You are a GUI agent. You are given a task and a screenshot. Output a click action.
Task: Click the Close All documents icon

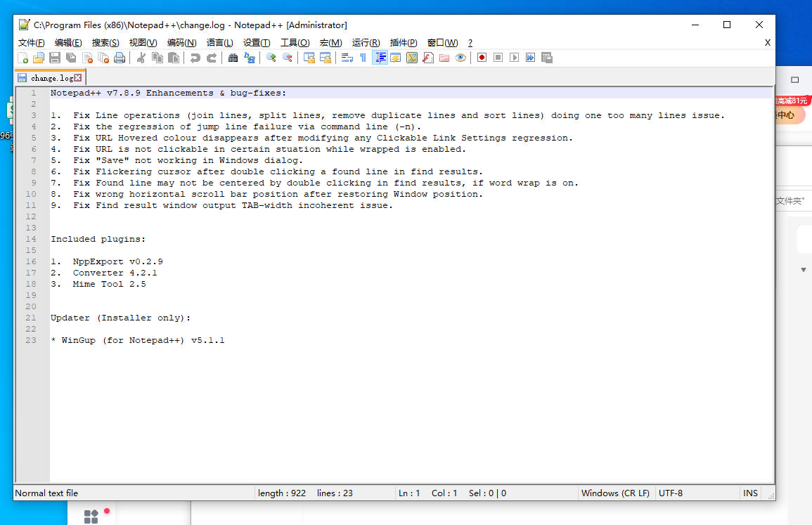103,58
